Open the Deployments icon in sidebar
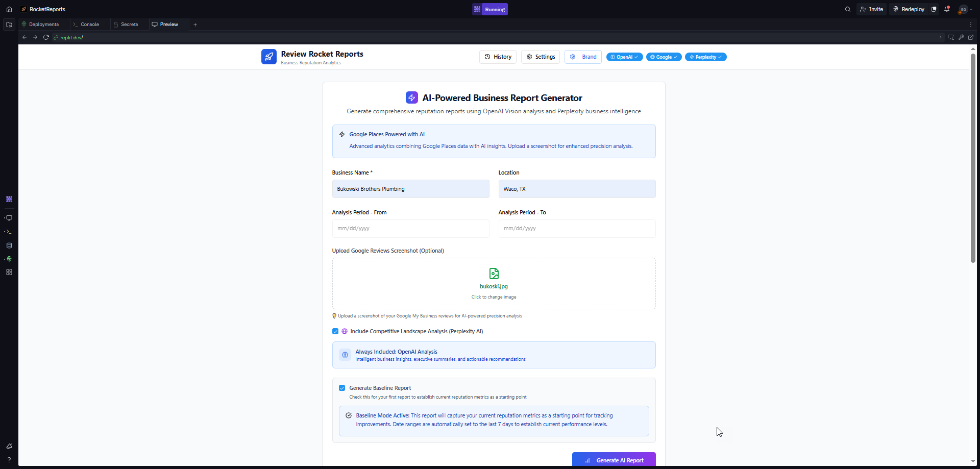The image size is (980, 469). (x=9, y=259)
